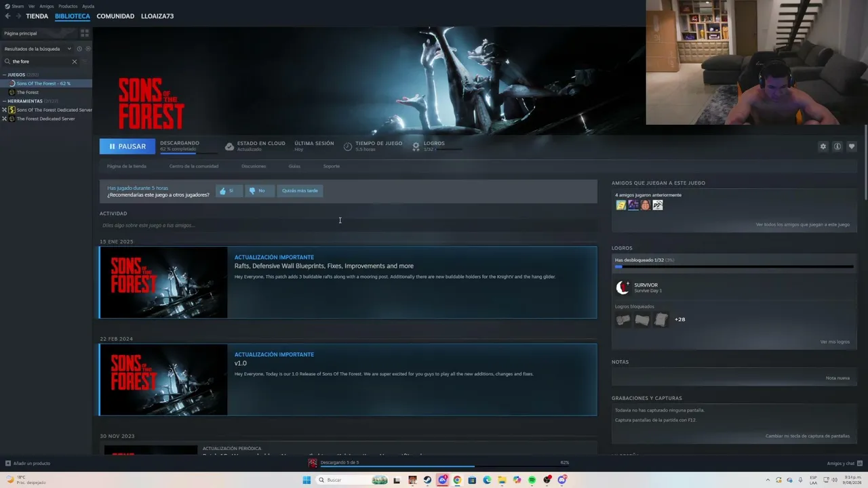Show game info circle icon
Viewport: 868px width, 488px height.
pos(837,146)
